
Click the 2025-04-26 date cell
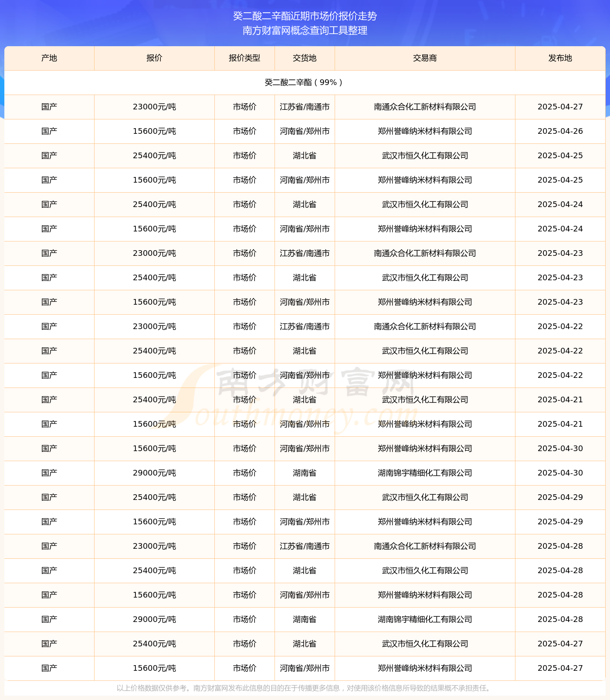click(x=560, y=131)
